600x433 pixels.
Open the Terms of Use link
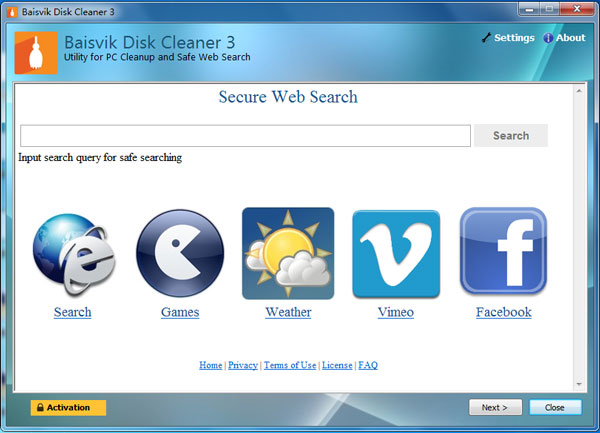point(290,365)
